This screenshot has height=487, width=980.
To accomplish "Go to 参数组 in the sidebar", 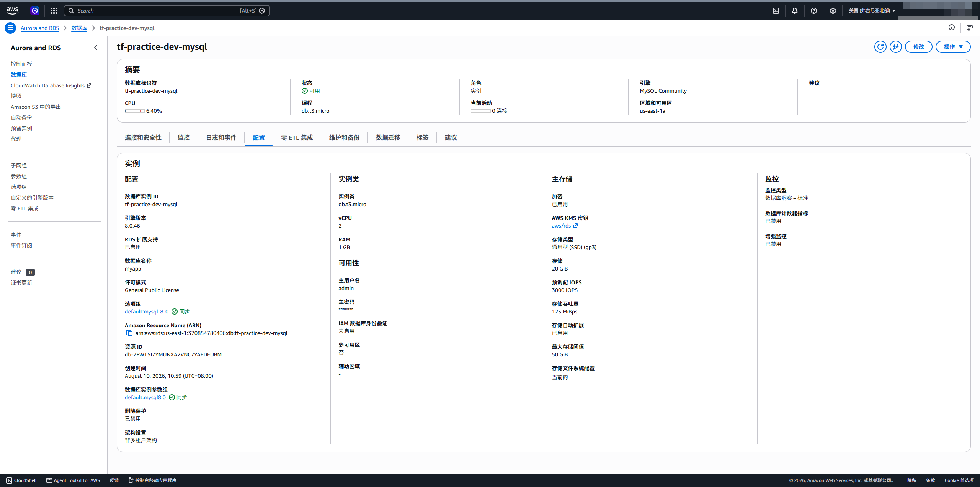I will point(19,176).
